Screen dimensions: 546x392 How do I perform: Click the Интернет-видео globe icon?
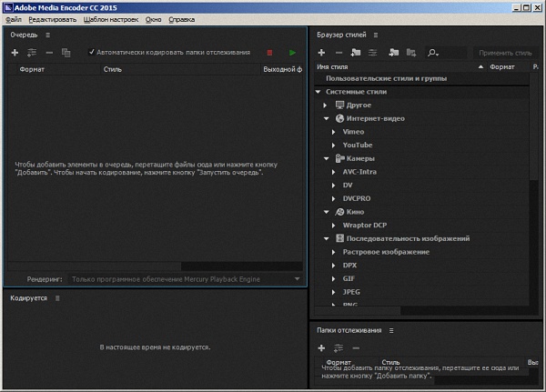pyautogui.click(x=339, y=118)
